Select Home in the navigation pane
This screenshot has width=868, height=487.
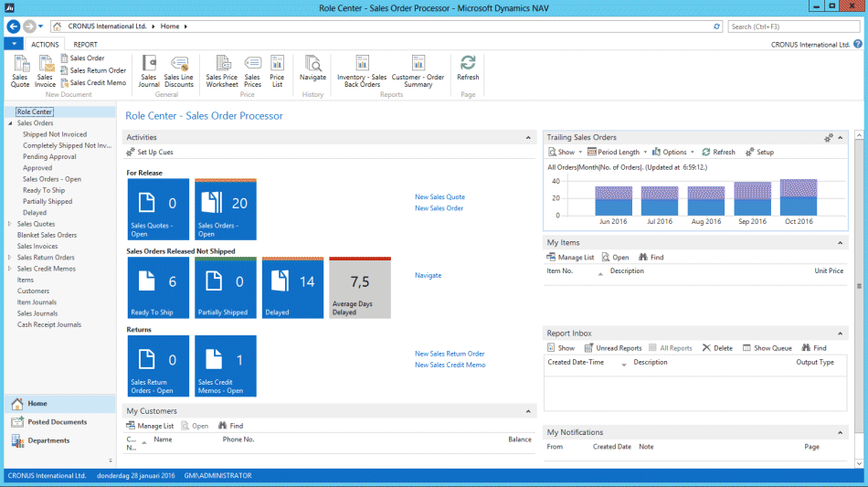[x=59, y=404]
